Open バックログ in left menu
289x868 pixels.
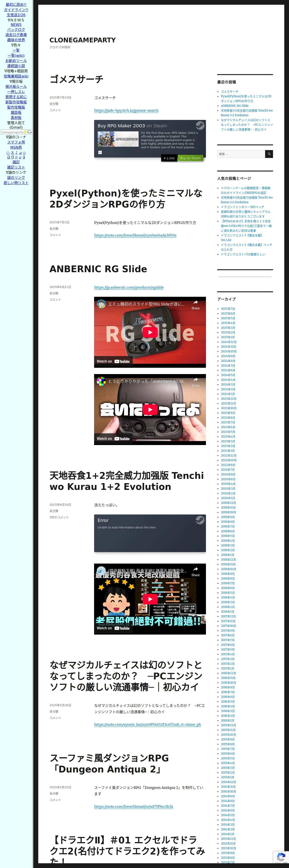point(16,30)
